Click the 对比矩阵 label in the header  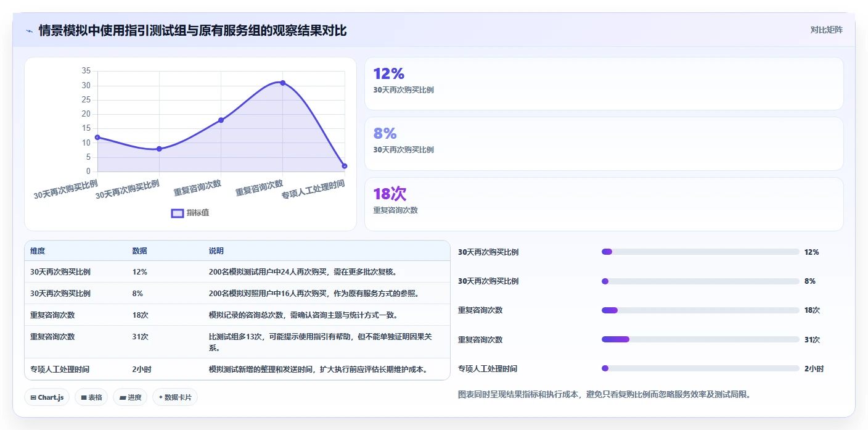tap(826, 30)
